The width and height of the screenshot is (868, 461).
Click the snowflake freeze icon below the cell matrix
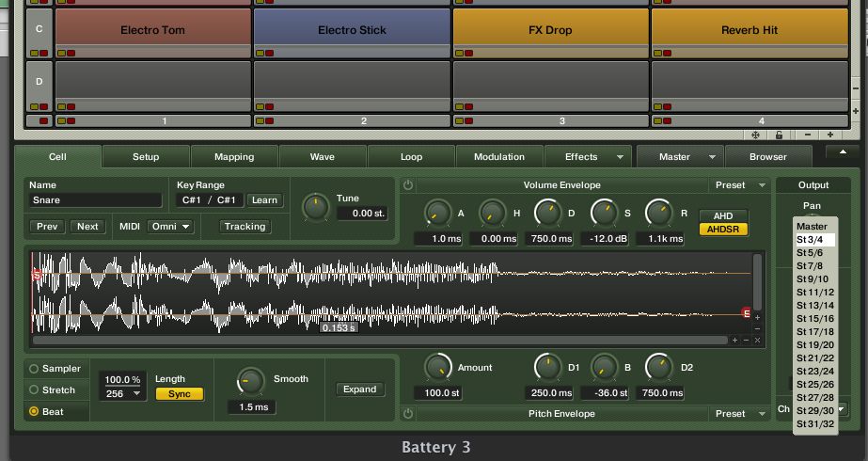[x=755, y=135]
